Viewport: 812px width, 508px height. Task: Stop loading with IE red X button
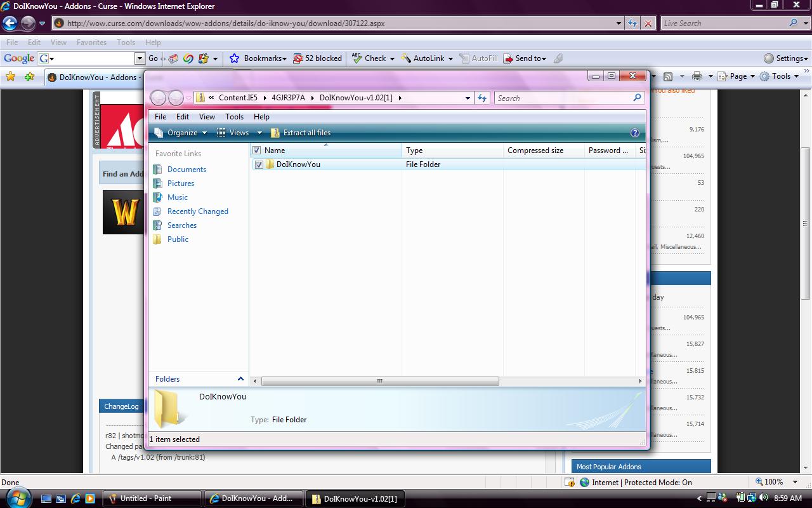coord(648,23)
